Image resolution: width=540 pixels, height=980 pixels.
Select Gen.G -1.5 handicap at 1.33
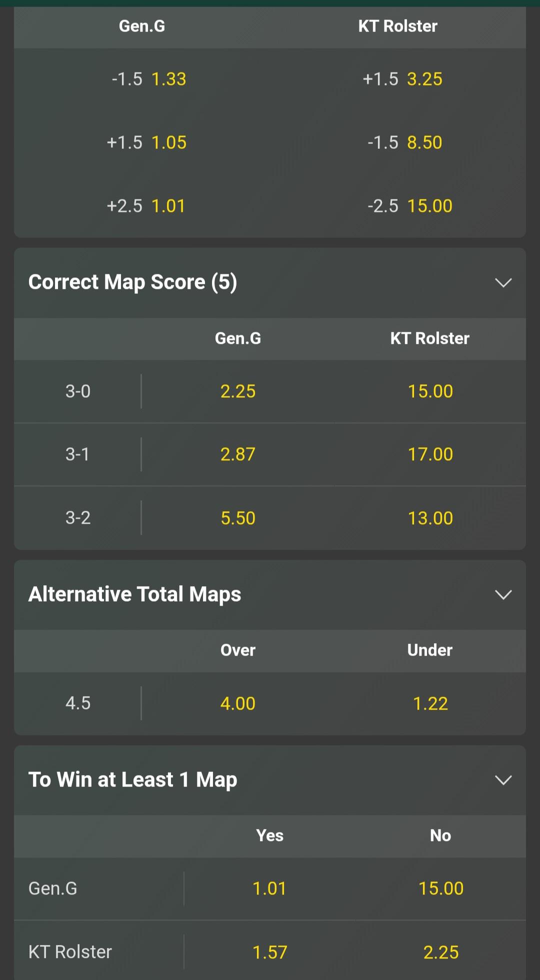pos(149,79)
